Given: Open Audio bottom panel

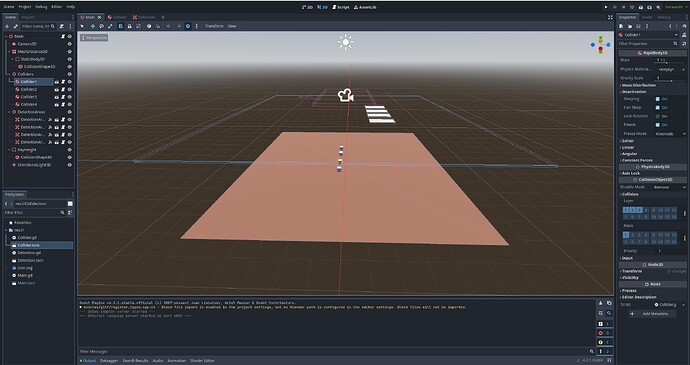Looking at the screenshot, I should [x=158, y=361].
